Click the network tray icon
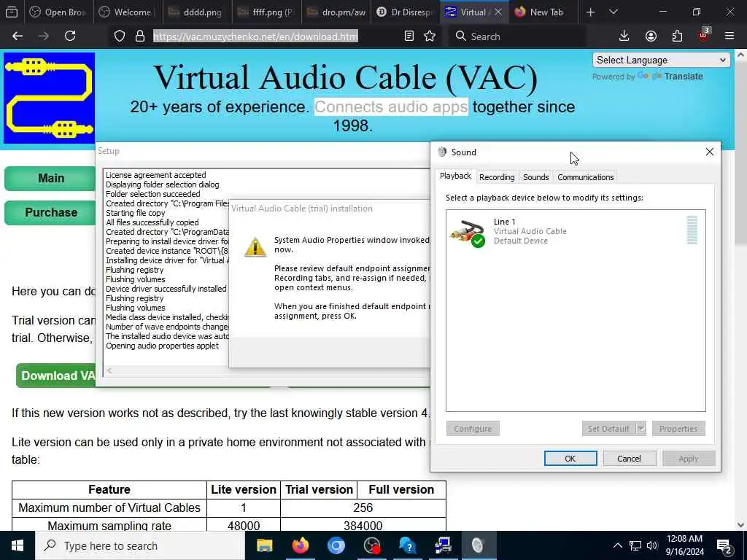 pos(635,545)
